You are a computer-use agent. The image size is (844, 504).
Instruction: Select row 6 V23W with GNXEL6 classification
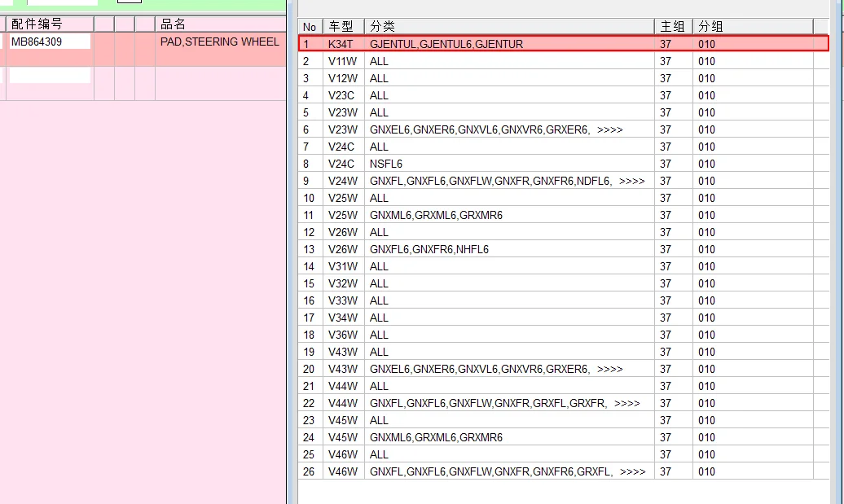click(x=564, y=129)
